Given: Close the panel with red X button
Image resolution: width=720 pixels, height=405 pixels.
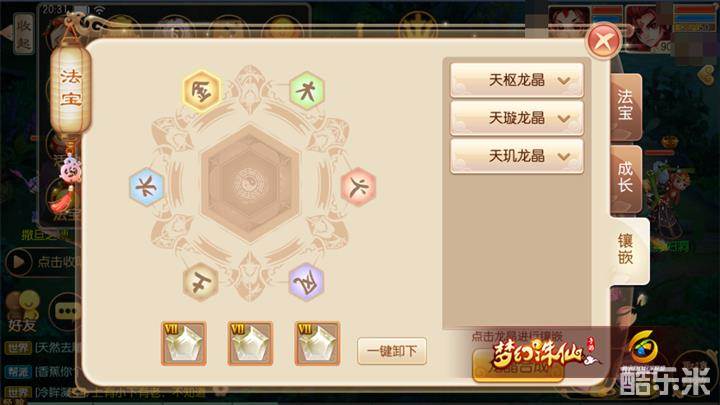Looking at the screenshot, I should [603, 41].
